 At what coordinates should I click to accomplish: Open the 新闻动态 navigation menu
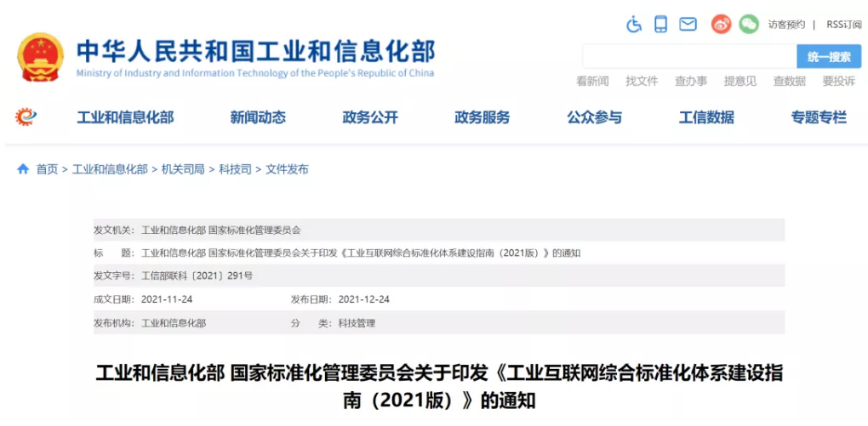click(258, 118)
